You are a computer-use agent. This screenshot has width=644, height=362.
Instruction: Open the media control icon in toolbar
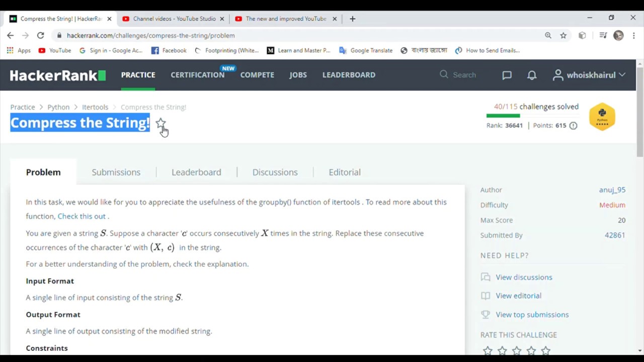tap(603, 35)
